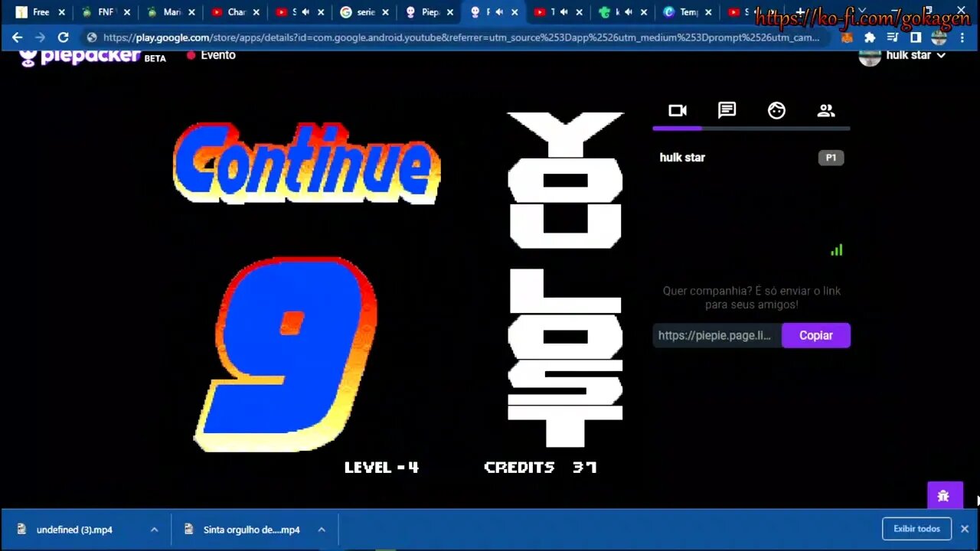Click the LEVEL - 4 text
Viewport: 980px width, 551px height.
(381, 467)
